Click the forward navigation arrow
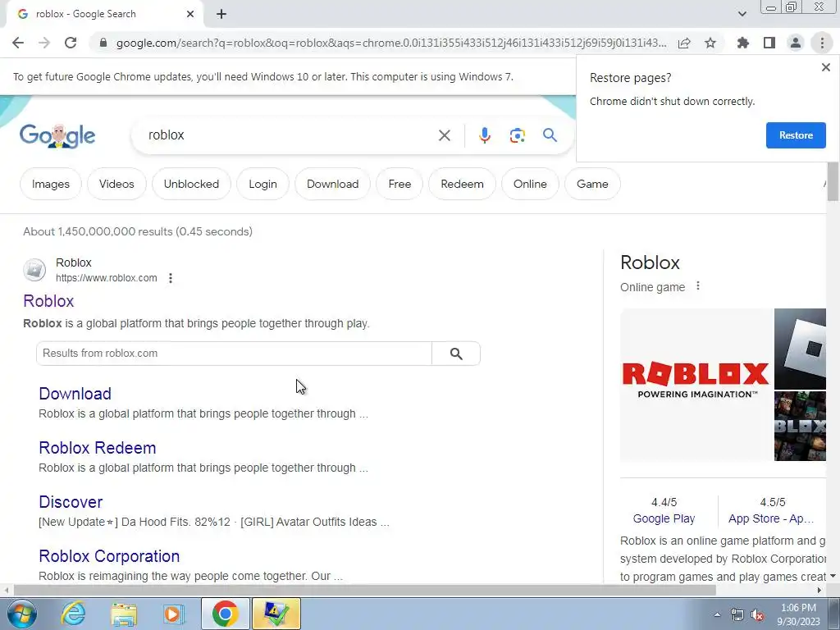 (44, 43)
